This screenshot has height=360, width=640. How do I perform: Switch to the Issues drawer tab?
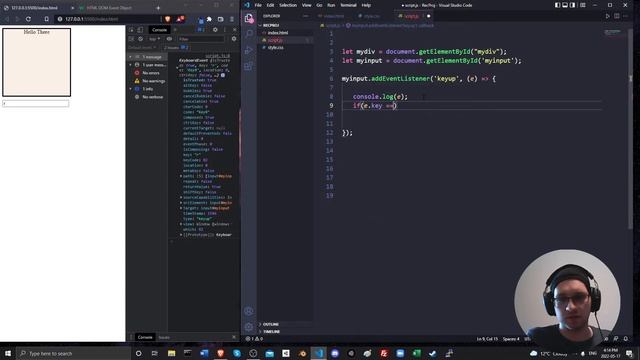pyautogui.click(x=164, y=337)
